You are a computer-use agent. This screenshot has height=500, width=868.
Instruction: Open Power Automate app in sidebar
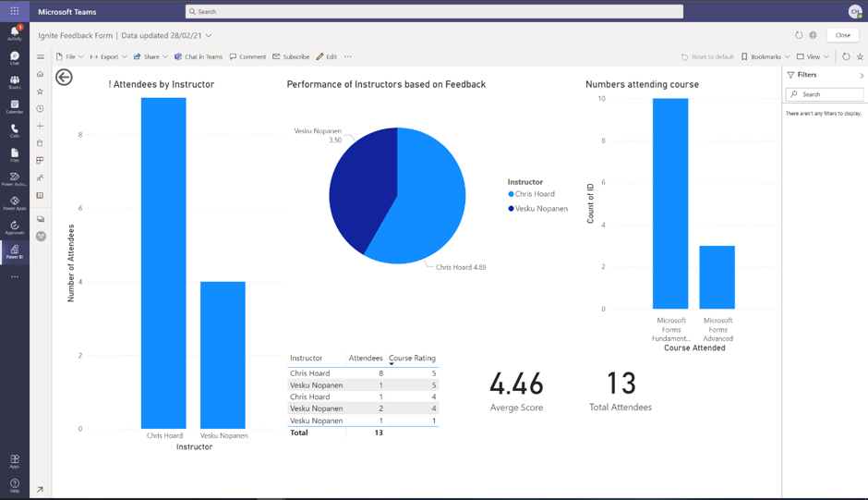[x=15, y=179]
